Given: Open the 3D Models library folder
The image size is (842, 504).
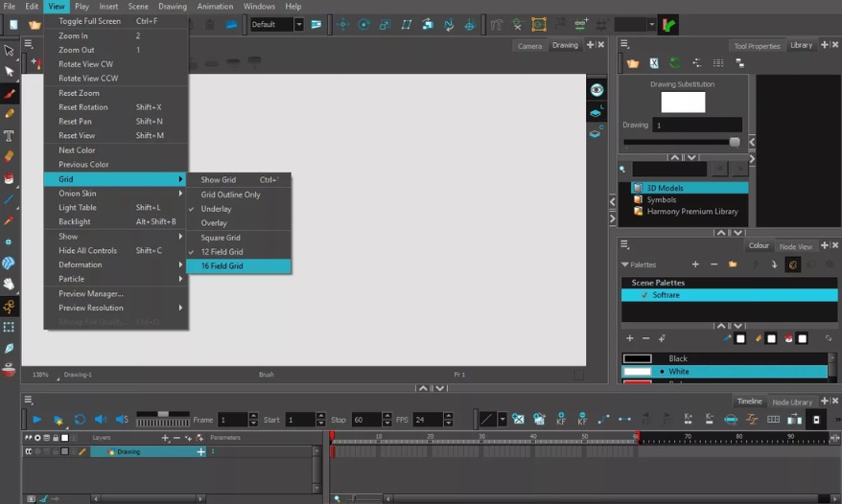Looking at the screenshot, I should [665, 188].
